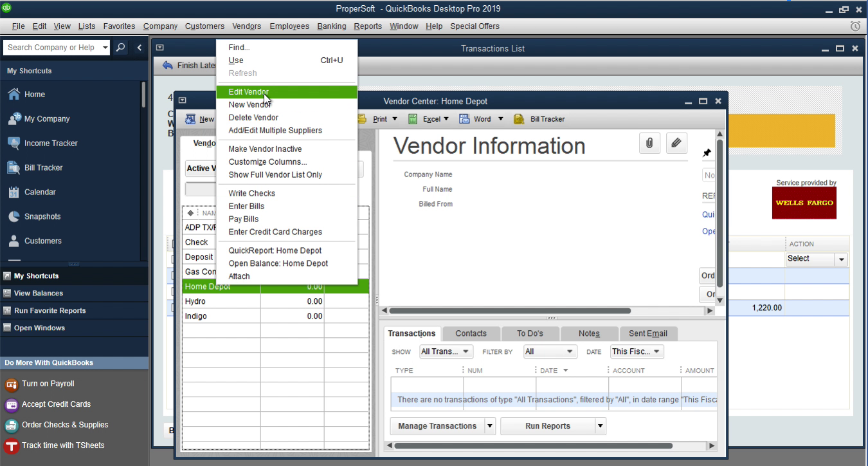Open Bill Tracker in Vendor Center toolbar
The image size is (868, 466).
point(539,119)
